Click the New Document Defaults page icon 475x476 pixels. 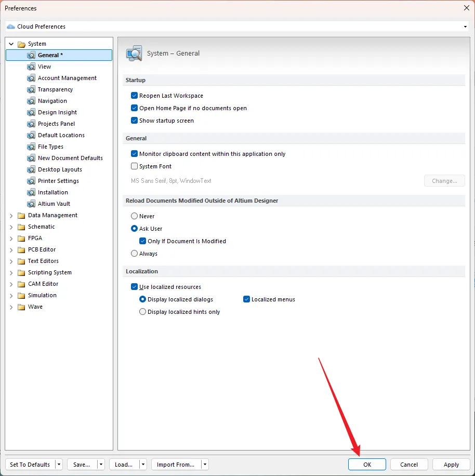pyautogui.click(x=31, y=158)
